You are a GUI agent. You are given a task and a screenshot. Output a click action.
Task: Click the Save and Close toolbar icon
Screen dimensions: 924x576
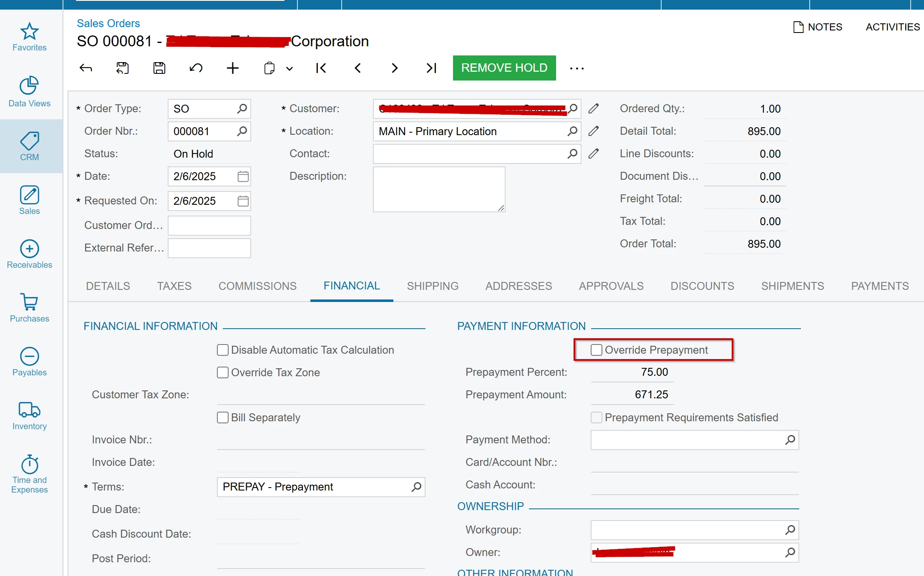click(122, 68)
